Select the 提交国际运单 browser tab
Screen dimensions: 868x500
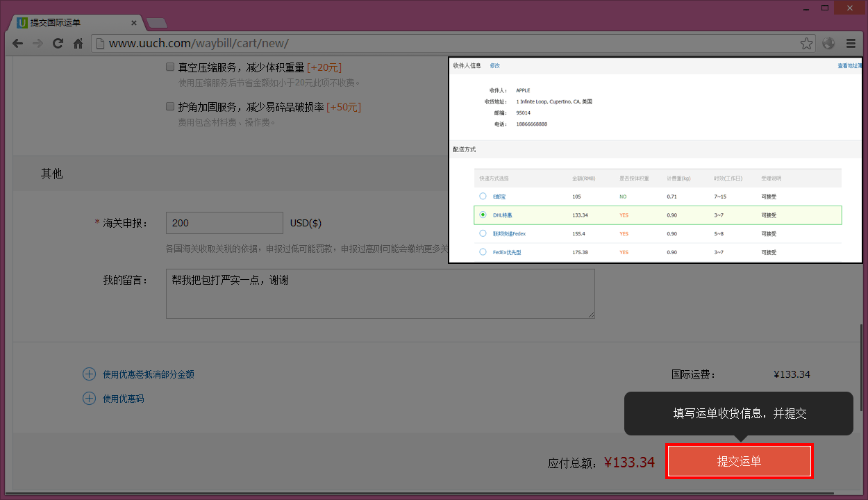(76, 23)
